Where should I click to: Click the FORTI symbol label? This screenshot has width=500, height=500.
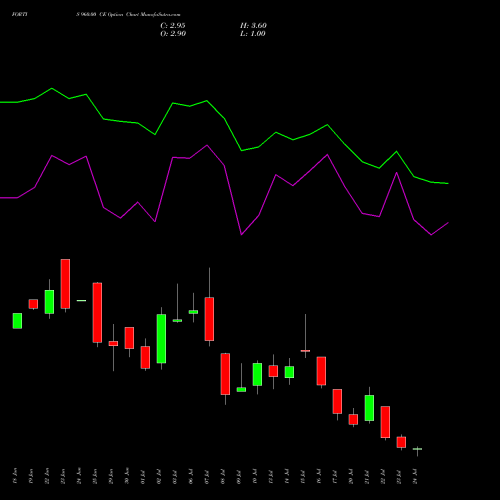point(20,15)
